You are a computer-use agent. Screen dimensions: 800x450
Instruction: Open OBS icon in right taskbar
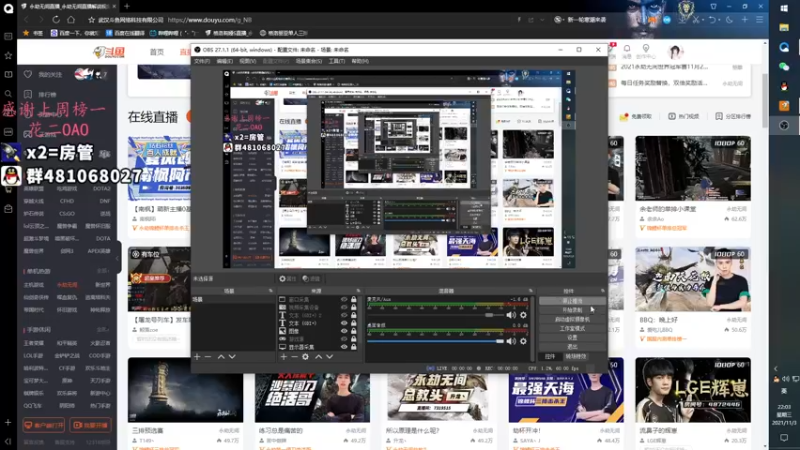pyautogui.click(x=784, y=126)
